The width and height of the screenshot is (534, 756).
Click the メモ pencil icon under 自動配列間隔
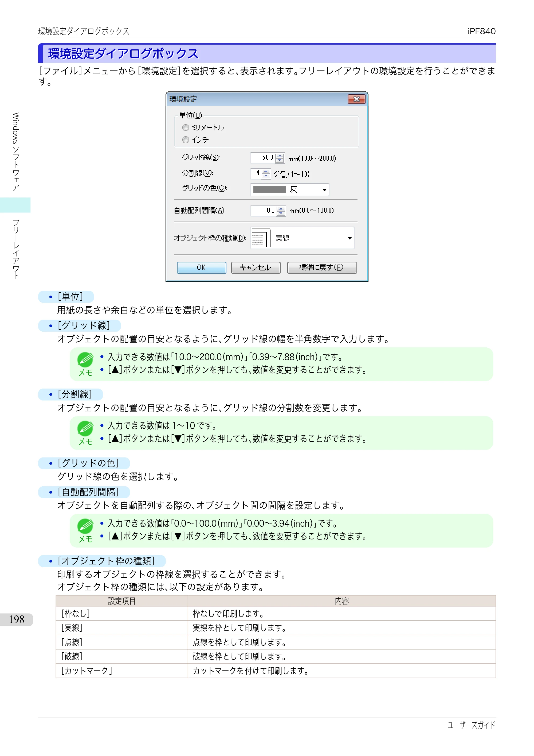[85, 526]
